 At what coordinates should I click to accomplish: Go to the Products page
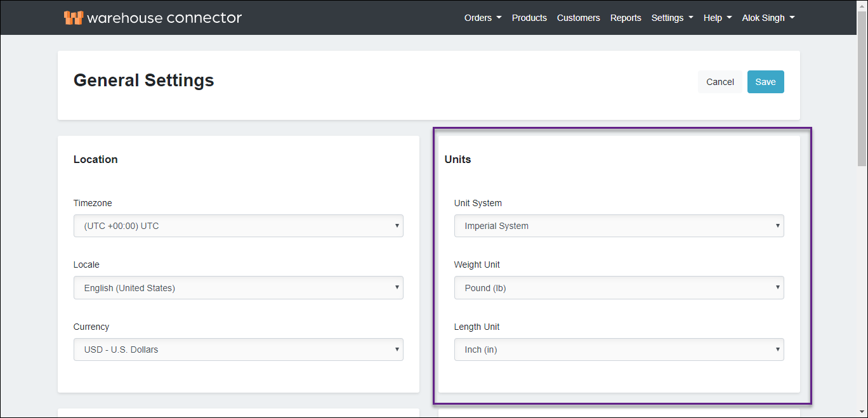coord(529,18)
